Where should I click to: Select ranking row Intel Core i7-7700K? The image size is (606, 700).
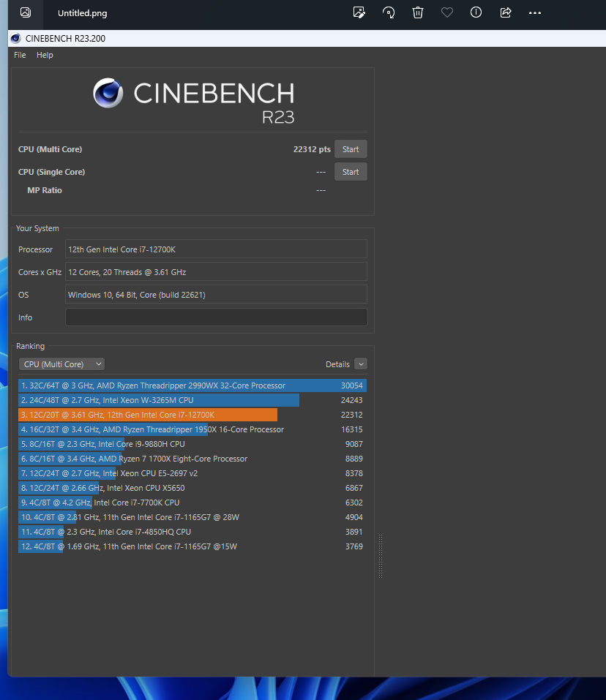tap(192, 503)
